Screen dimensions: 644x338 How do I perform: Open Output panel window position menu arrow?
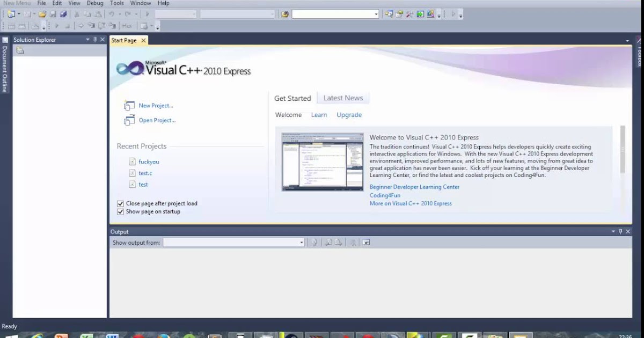pos(613,232)
